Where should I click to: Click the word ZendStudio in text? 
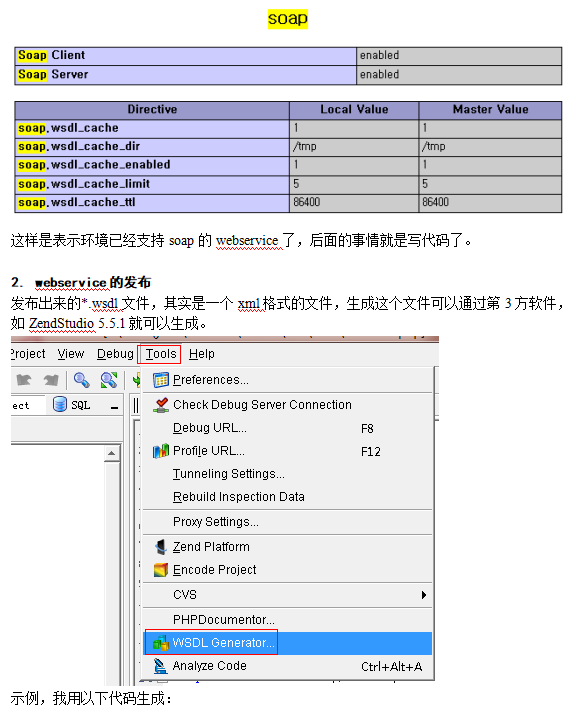coord(61,323)
